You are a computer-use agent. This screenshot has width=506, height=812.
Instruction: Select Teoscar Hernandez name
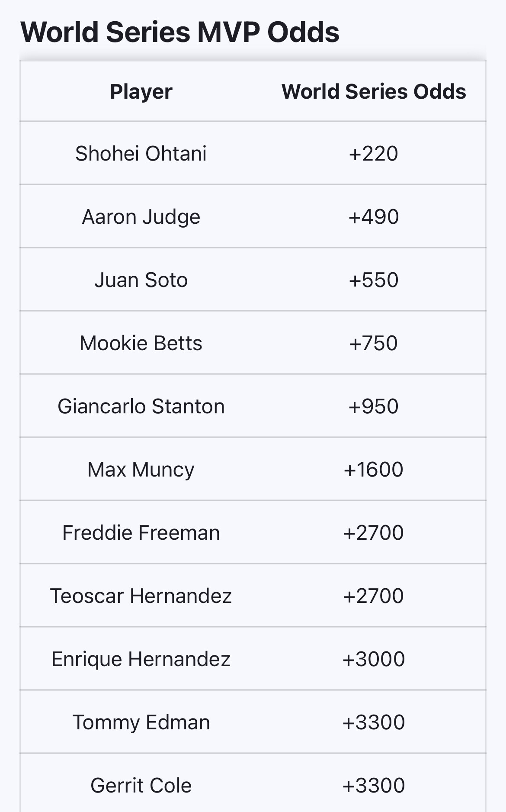pos(141,596)
